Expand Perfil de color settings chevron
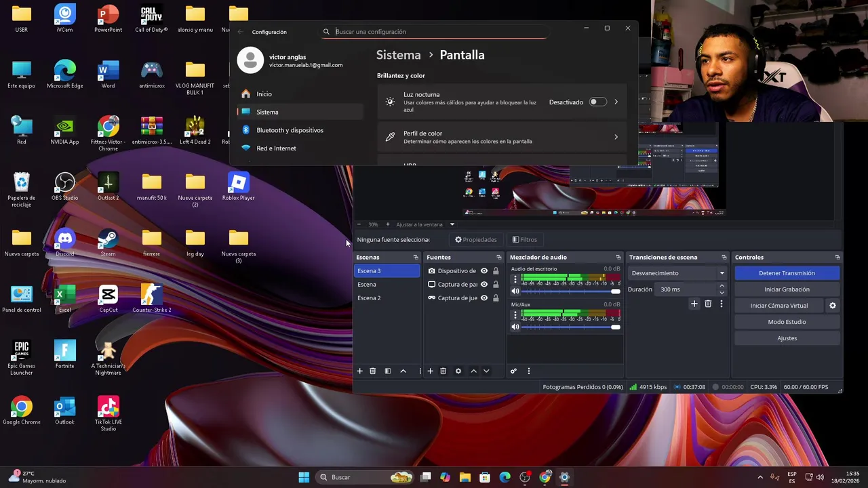The height and width of the screenshot is (488, 868). coord(616,137)
